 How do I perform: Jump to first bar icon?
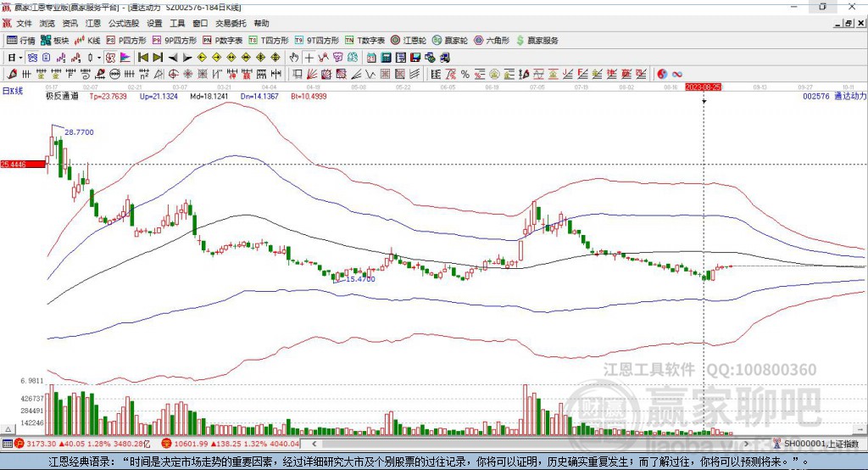pyautogui.click(x=142, y=58)
